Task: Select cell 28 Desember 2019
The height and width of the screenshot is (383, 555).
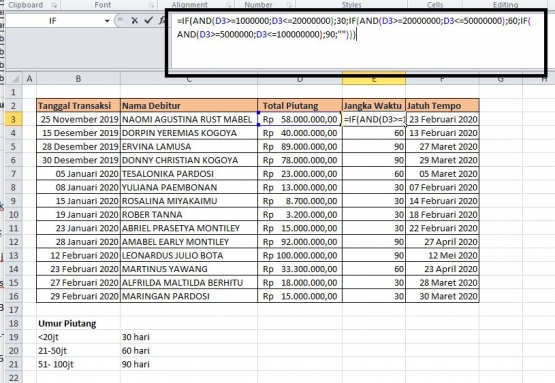Action: click(78, 147)
